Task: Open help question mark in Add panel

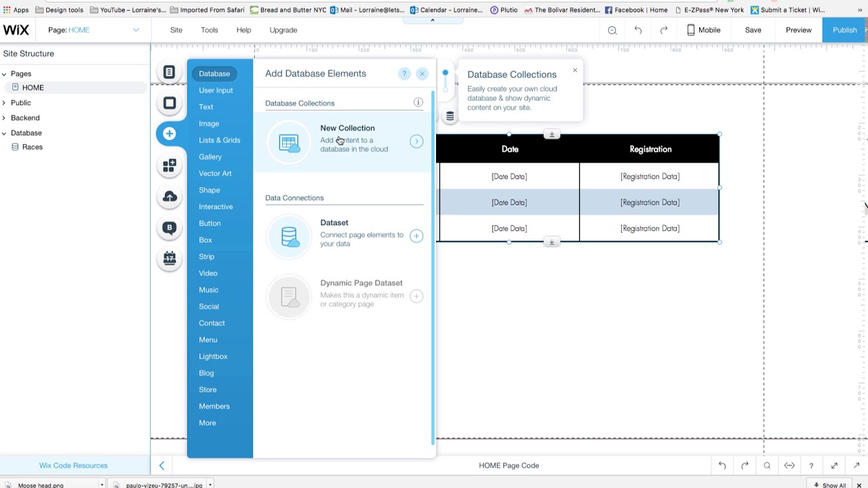Action: [x=404, y=74]
